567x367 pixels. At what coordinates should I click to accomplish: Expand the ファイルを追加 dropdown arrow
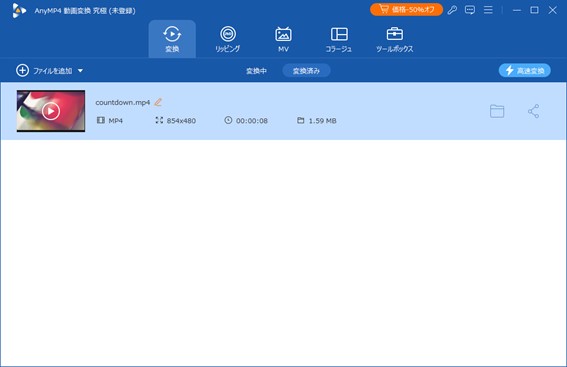(x=80, y=71)
